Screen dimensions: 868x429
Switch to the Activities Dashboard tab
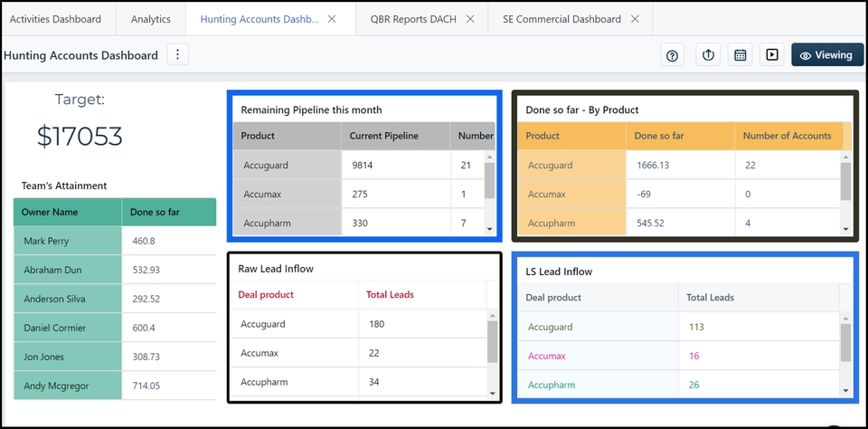55,19
